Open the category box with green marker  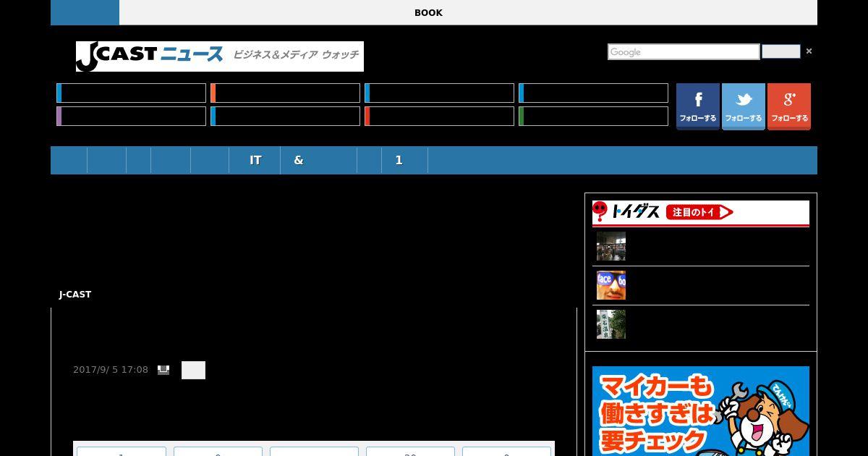click(593, 116)
